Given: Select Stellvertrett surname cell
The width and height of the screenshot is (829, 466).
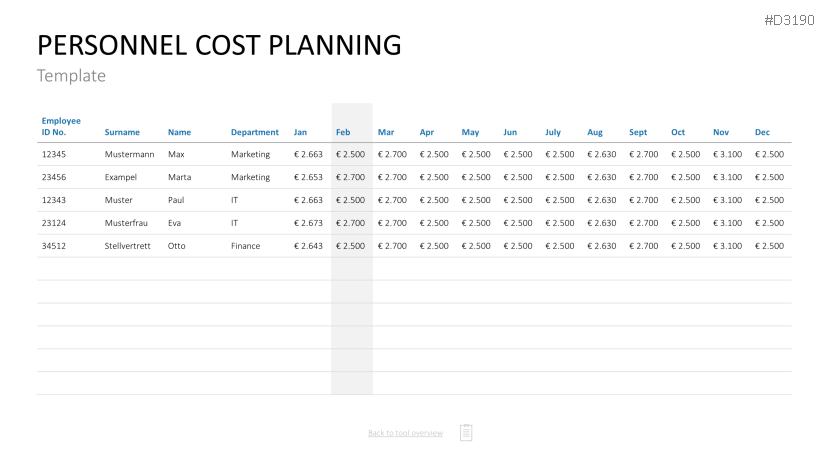Looking at the screenshot, I should pos(127,246).
